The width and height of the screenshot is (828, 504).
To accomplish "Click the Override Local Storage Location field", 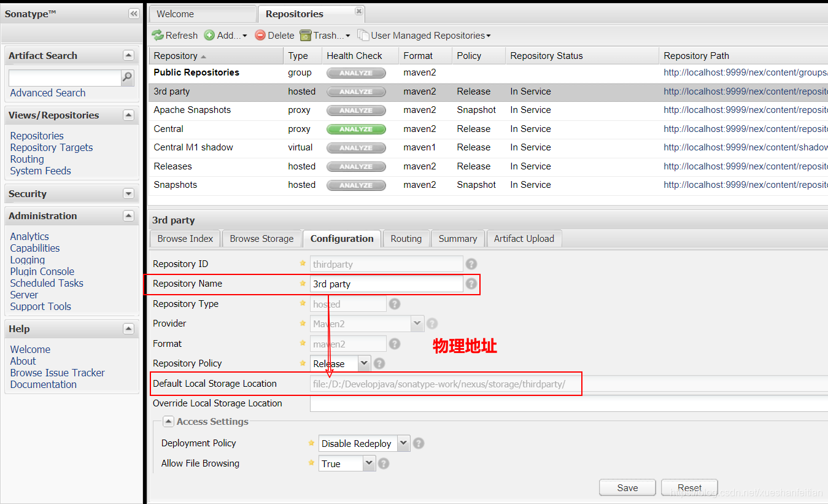I will click(x=568, y=403).
